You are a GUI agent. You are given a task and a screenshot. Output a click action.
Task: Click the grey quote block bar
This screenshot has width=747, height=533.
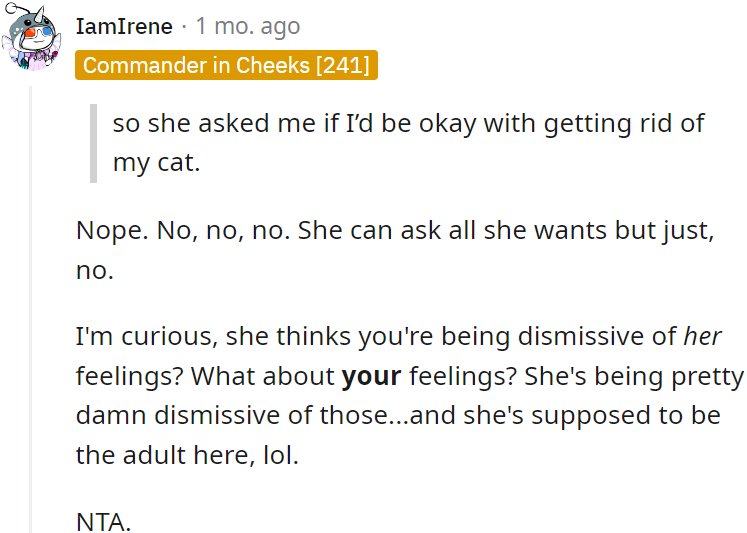[x=93, y=143]
